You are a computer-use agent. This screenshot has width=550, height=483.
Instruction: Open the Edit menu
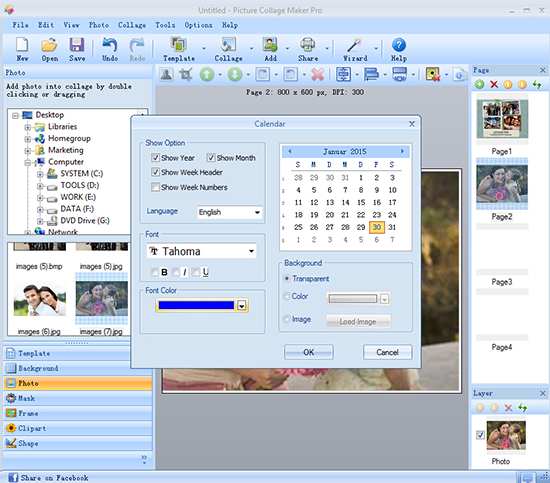(x=46, y=25)
